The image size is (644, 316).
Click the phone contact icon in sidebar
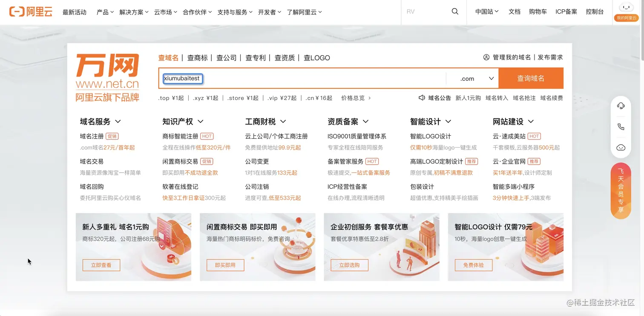pyautogui.click(x=621, y=127)
